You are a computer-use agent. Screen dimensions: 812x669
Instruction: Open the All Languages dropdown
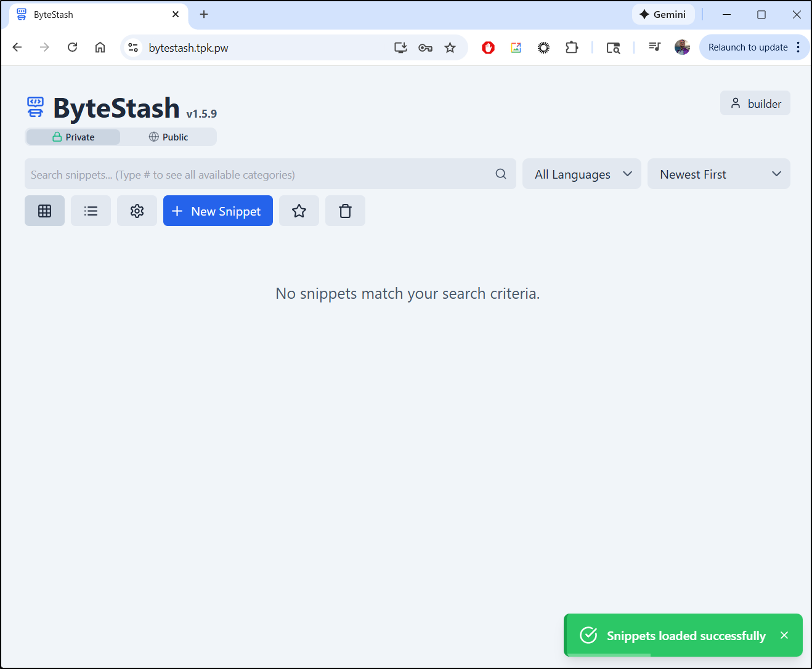coord(581,174)
